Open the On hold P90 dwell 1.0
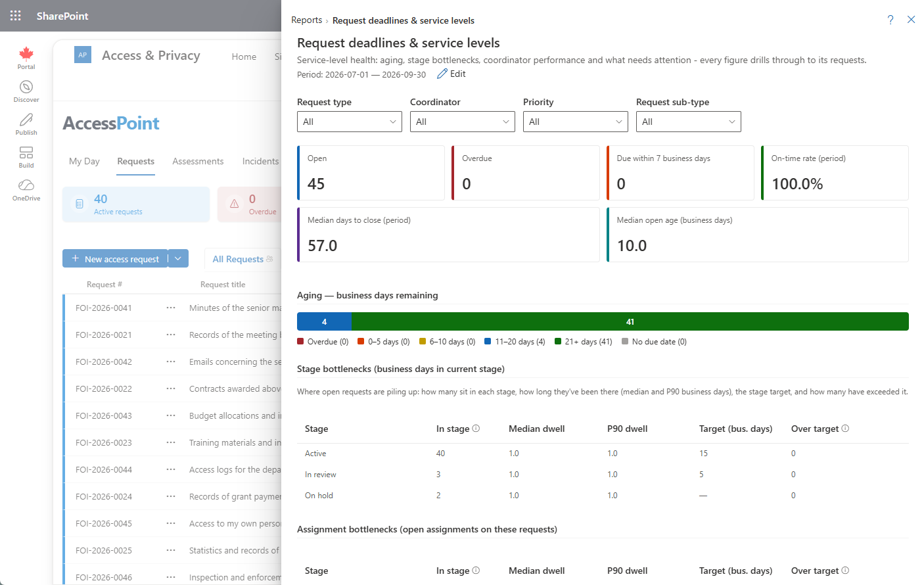Screen dimensions: 924x585 (612, 496)
